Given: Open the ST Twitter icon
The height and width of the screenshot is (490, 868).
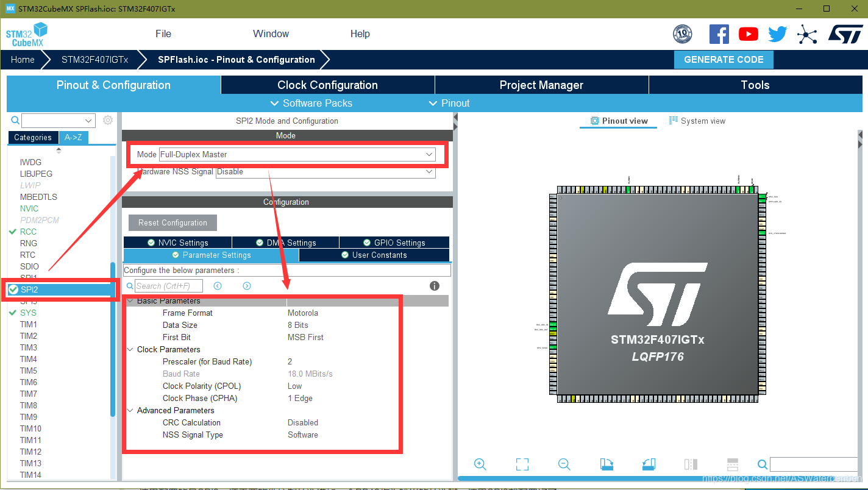Looking at the screenshot, I should coord(777,34).
